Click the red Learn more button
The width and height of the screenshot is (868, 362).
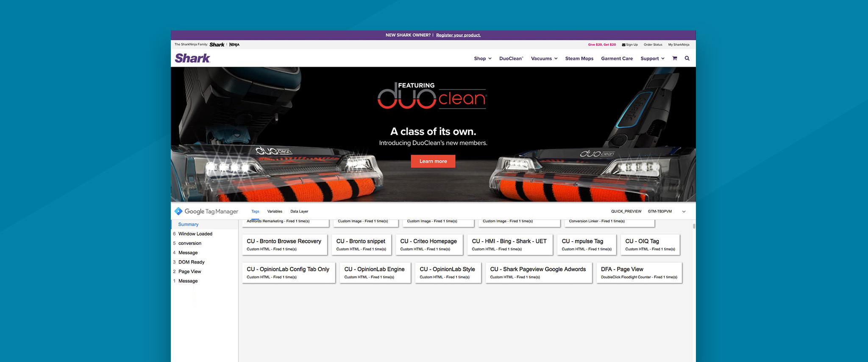coord(433,161)
